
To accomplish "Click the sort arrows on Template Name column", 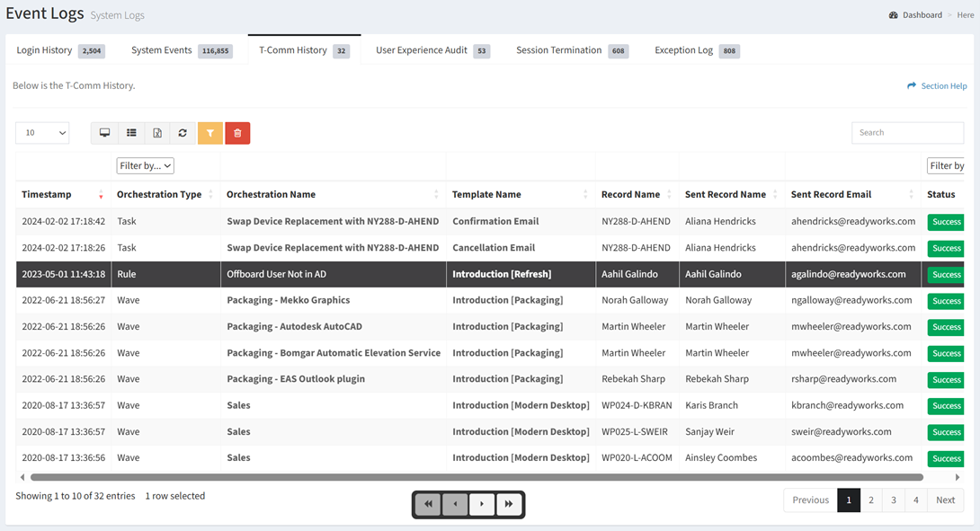I will point(585,195).
